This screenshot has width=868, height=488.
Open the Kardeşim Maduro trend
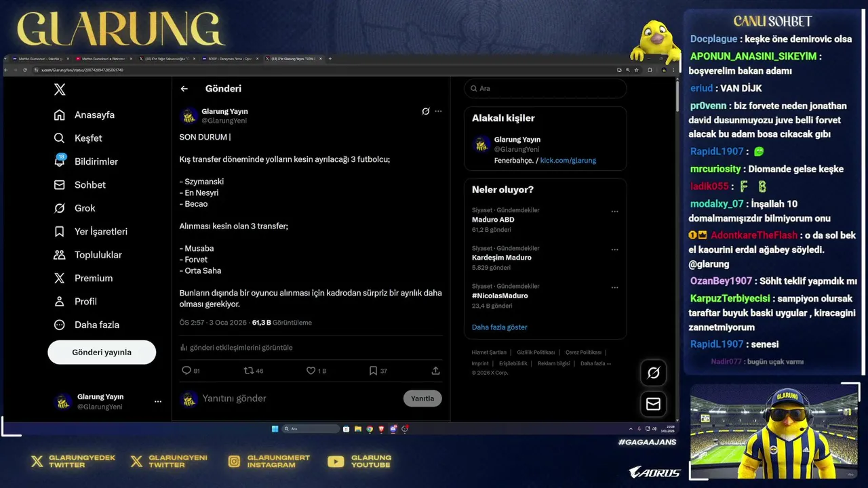pyautogui.click(x=502, y=258)
